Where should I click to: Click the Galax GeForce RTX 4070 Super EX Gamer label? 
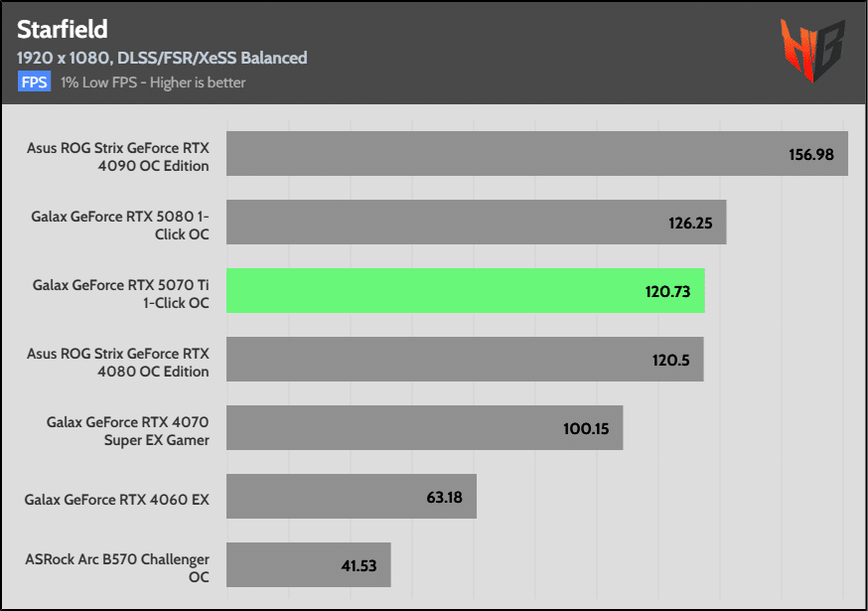click(x=128, y=431)
